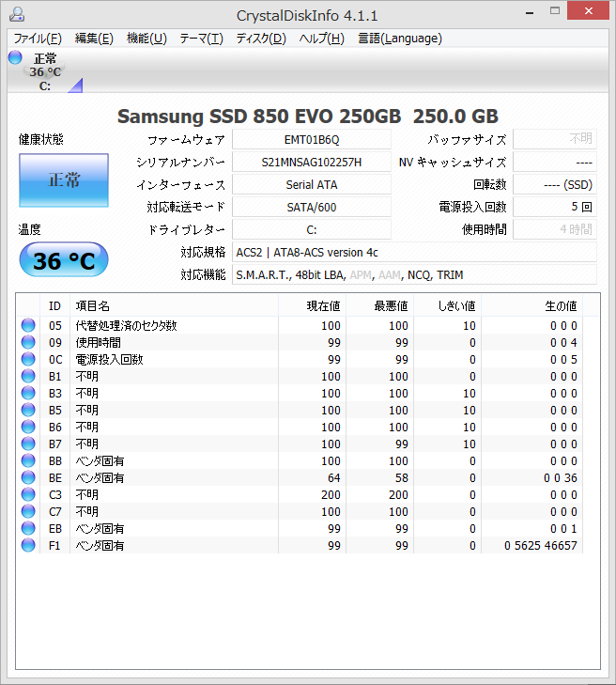Open the ディスク(D) menu
This screenshot has width=616, height=685.
261,39
